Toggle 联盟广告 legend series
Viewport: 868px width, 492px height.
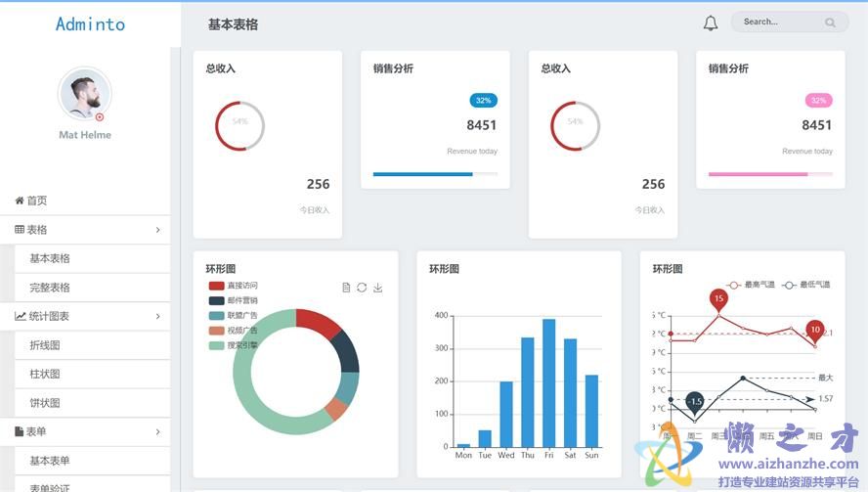coord(233,315)
